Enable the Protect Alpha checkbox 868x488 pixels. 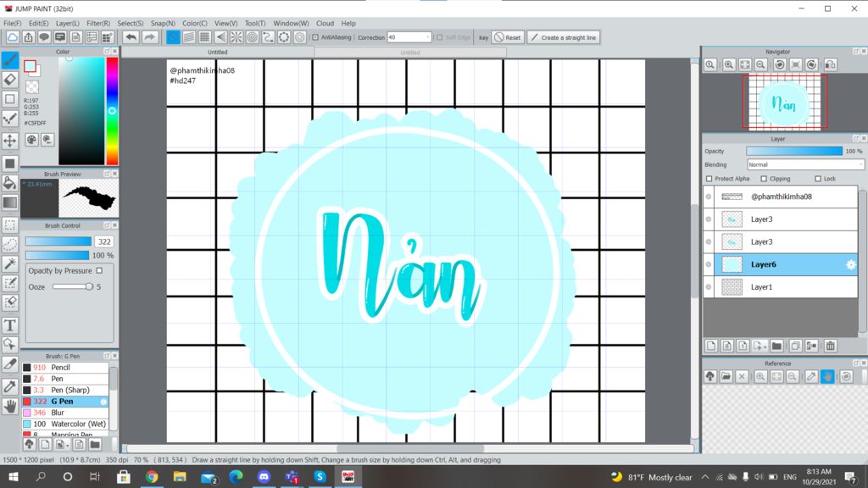pyautogui.click(x=709, y=179)
